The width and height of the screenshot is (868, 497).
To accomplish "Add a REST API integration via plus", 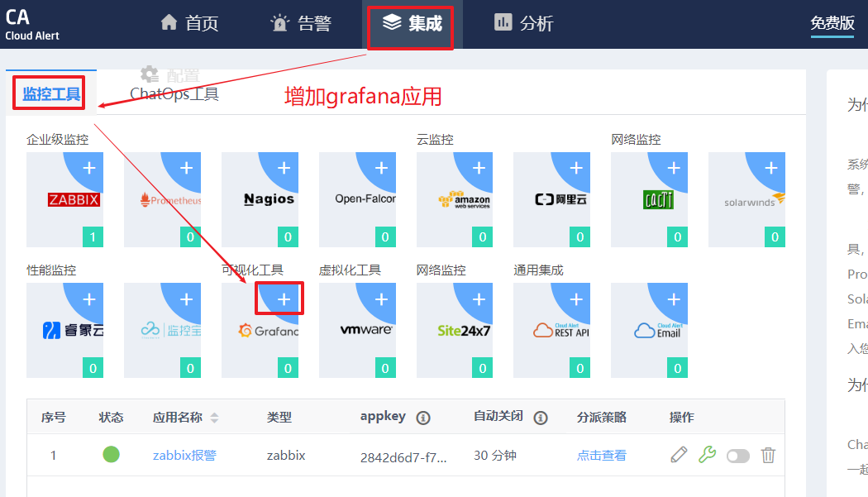I will pyautogui.click(x=576, y=299).
